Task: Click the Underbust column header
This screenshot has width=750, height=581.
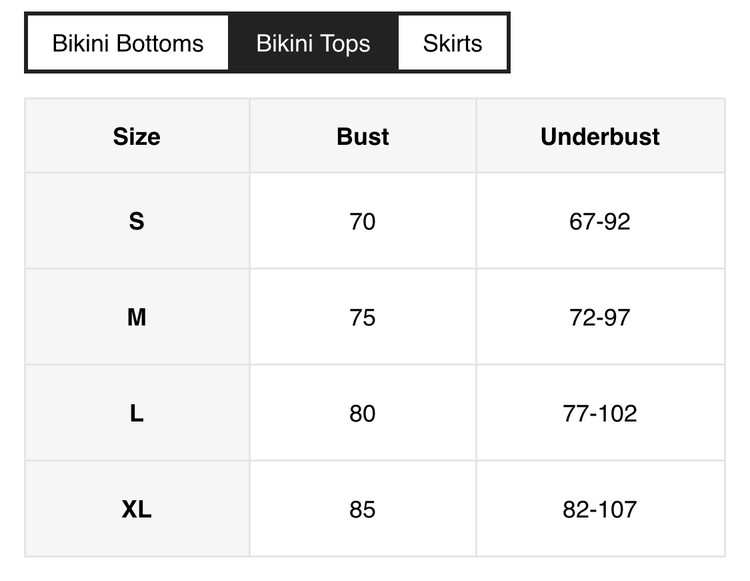Action: [x=600, y=137]
